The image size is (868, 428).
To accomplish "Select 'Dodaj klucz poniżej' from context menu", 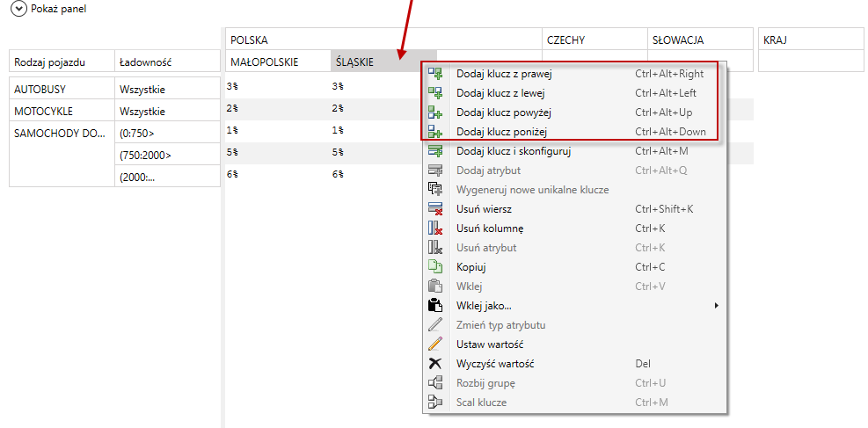I will click(x=573, y=132).
